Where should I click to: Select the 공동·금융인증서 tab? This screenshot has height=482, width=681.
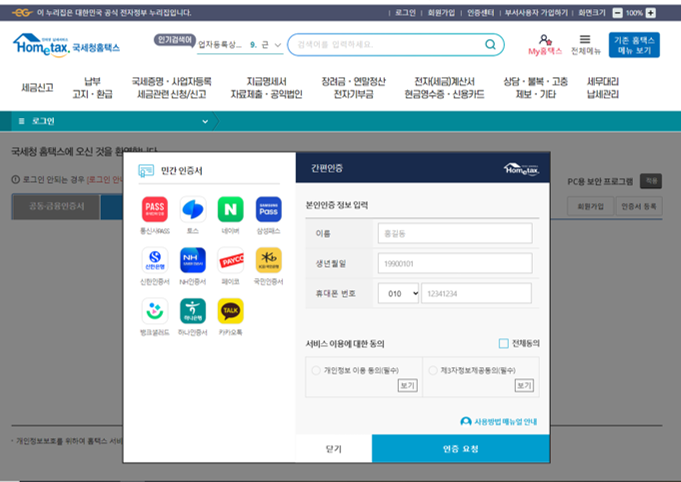56,206
